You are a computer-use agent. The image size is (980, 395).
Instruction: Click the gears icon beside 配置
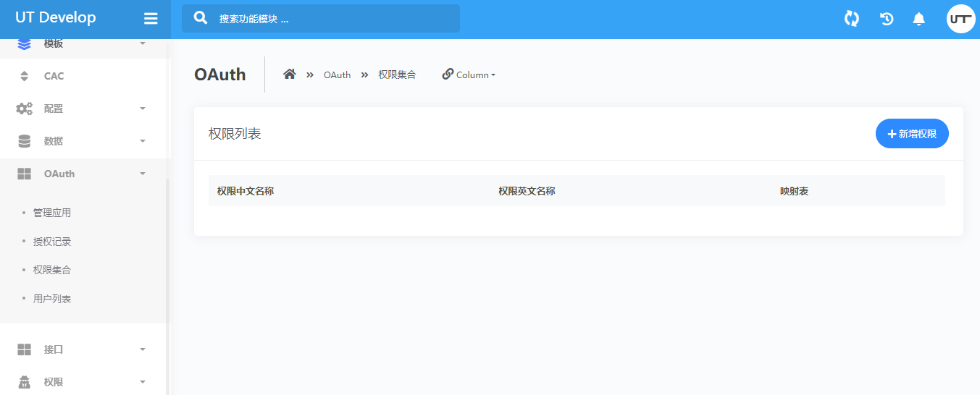pos(25,109)
